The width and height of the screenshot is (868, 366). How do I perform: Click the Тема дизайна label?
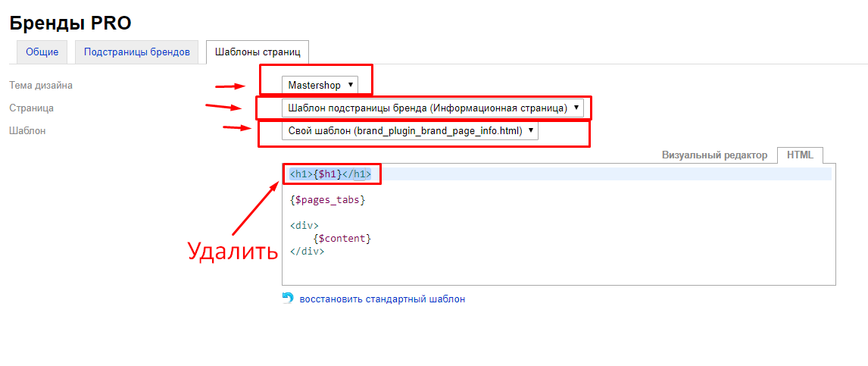41,86
